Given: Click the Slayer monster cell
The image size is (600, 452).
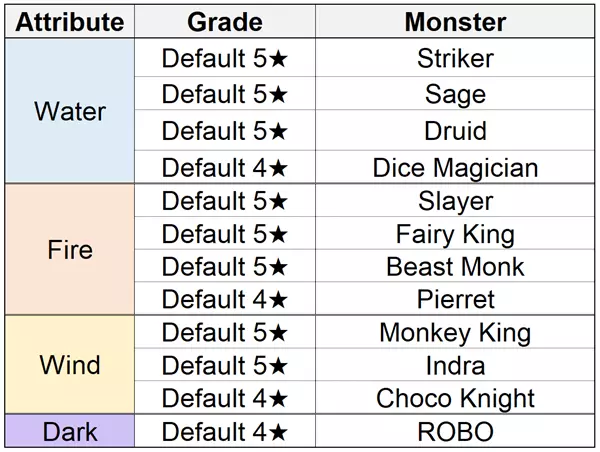Looking at the screenshot, I should point(455,200).
